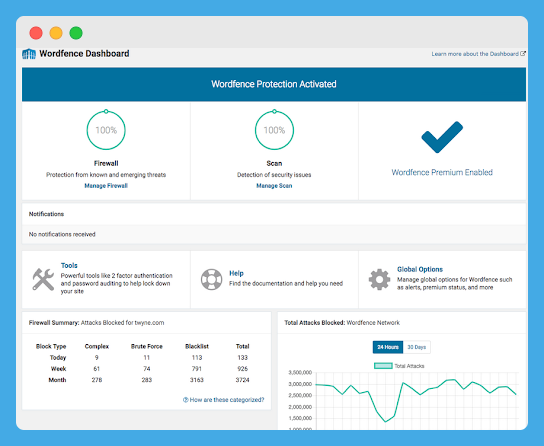Viewport: 544px width, 446px height.
Task: Click the Notifications header
Action: 46,214
